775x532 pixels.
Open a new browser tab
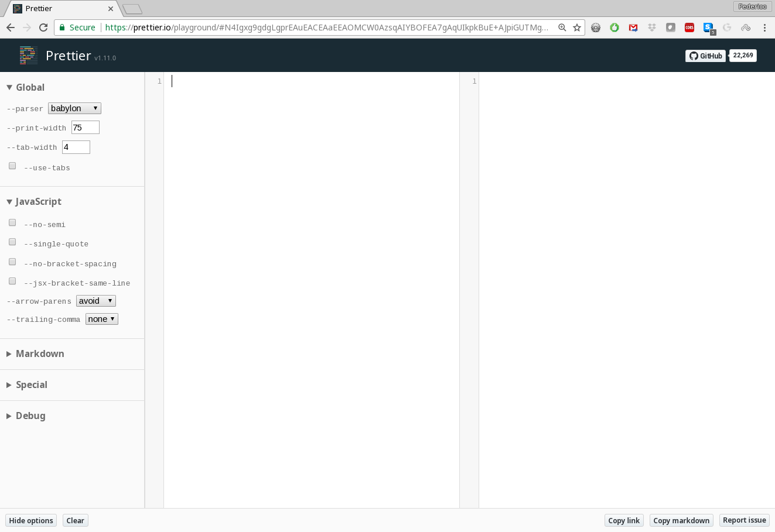(x=132, y=9)
